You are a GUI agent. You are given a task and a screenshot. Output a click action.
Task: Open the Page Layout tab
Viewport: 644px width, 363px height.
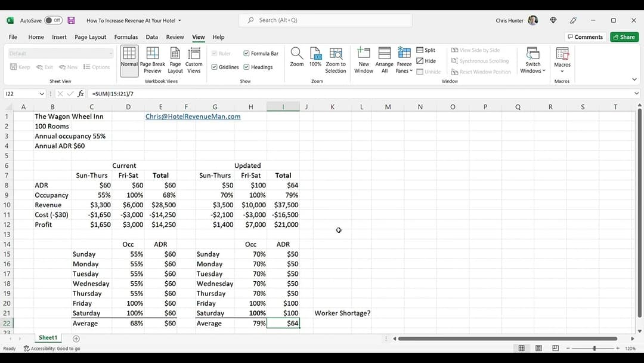click(x=91, y=37)
